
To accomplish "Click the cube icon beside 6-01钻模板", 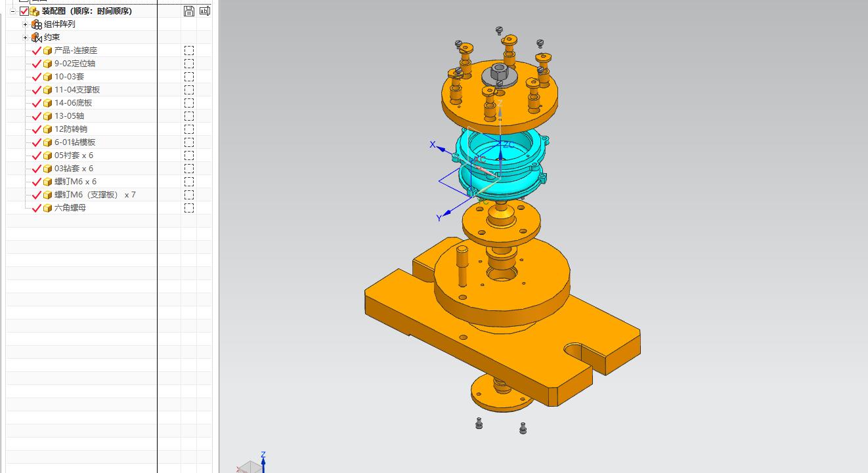I will click(47, 142).
